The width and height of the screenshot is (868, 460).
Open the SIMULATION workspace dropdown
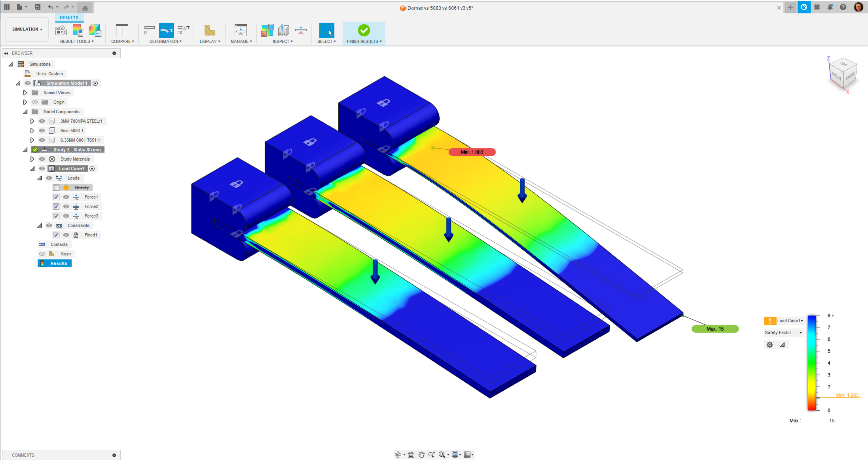[x=27, y=29]
